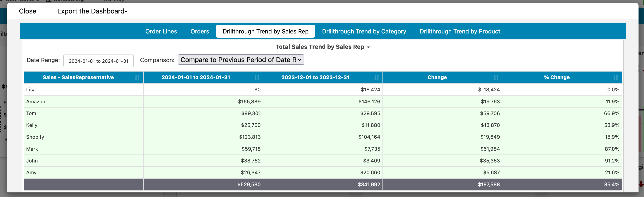Sort by the 2024-01-01 to 2024-01-31 column icon

256,77
